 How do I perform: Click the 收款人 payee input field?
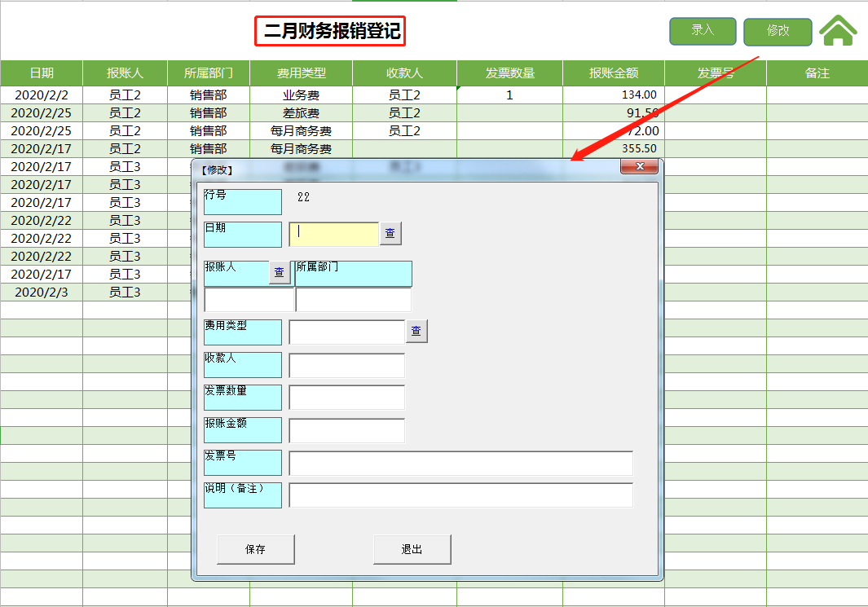(346, 365)
